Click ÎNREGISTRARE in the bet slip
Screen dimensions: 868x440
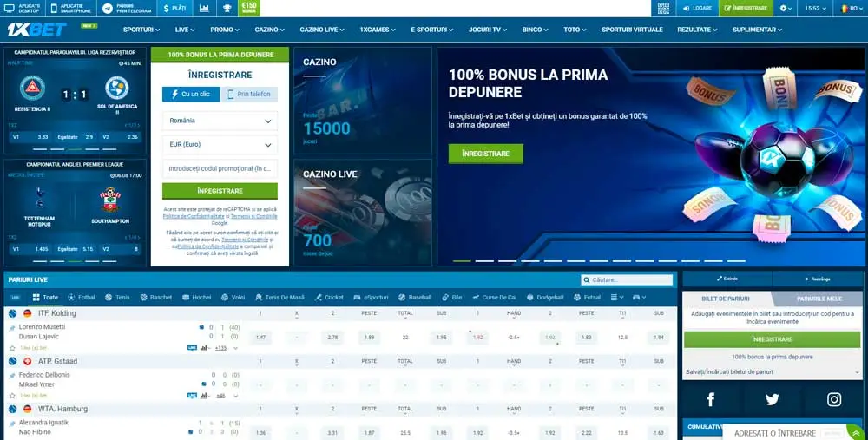[x=773, y=339]
